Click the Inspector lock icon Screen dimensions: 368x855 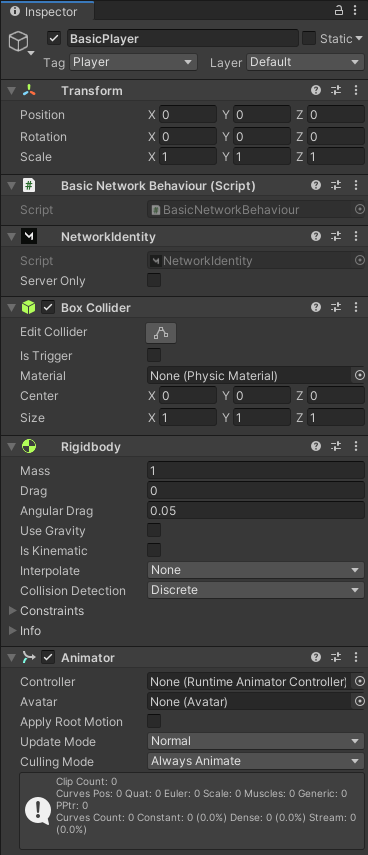(339, 10)
